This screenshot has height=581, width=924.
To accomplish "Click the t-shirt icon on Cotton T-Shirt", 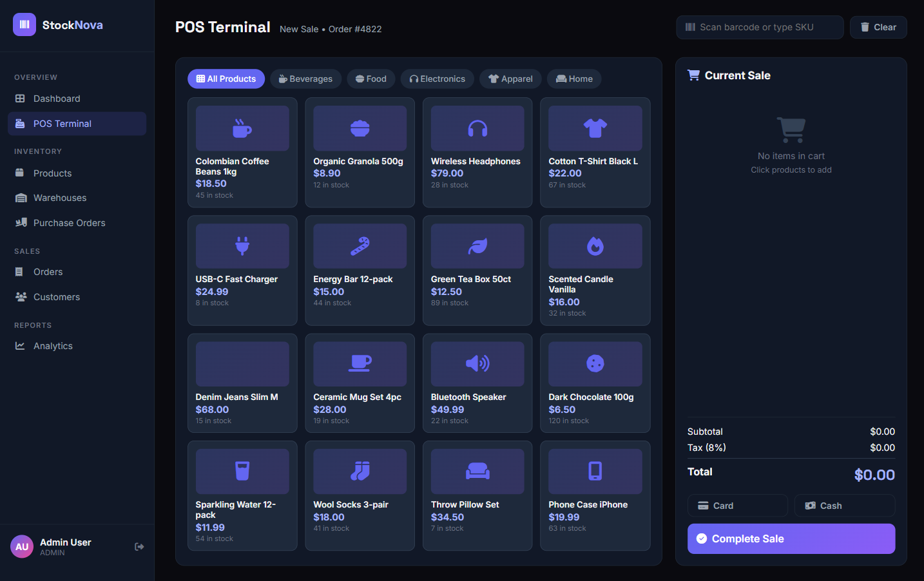I will 595,128.
